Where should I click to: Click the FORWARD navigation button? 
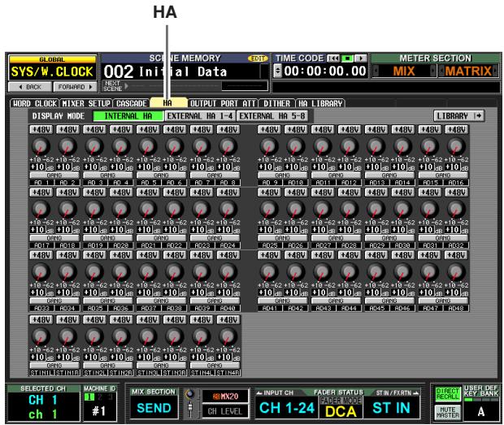point(75,87)
